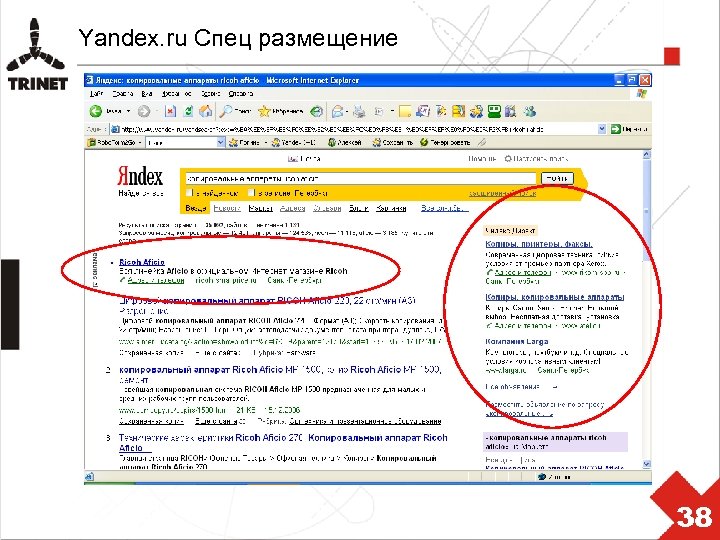Screen dimensions: 720x540
Task: Click the Mail envelope toolbar icon
Action: pos(338,112)
